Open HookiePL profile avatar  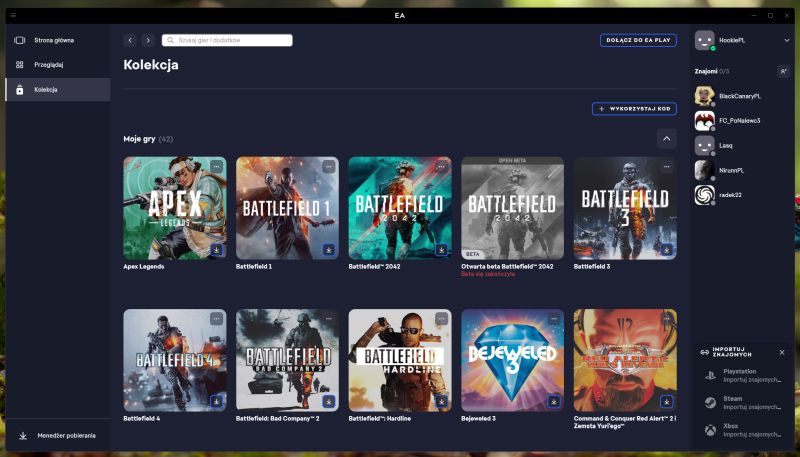[x=705, y=40]
